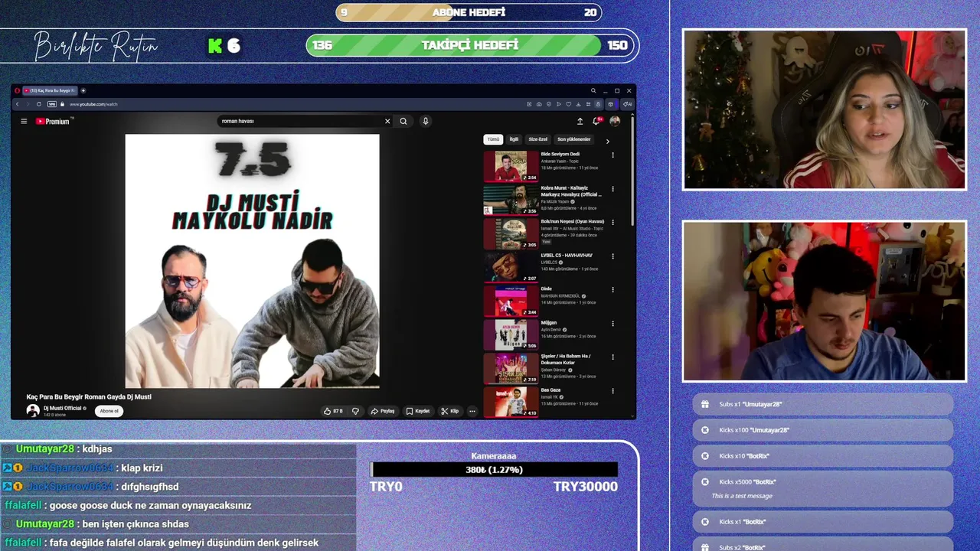Image resolution: width=980 pixels, height=551 pixels.
Task: Click the 'Kameraaaa' donation progress bar
Action: [494, 469]
